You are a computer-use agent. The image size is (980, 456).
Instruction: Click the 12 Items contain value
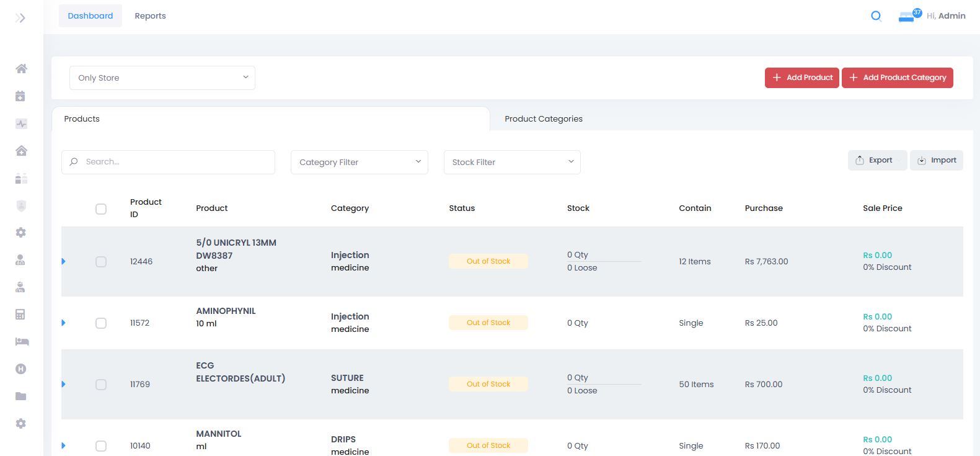695,261
